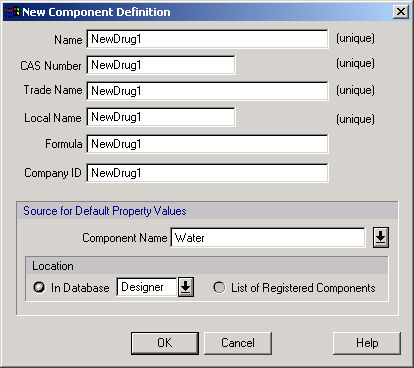The image size is (414, 368).
Task: Click the OK button
Action: click(165, 343)
